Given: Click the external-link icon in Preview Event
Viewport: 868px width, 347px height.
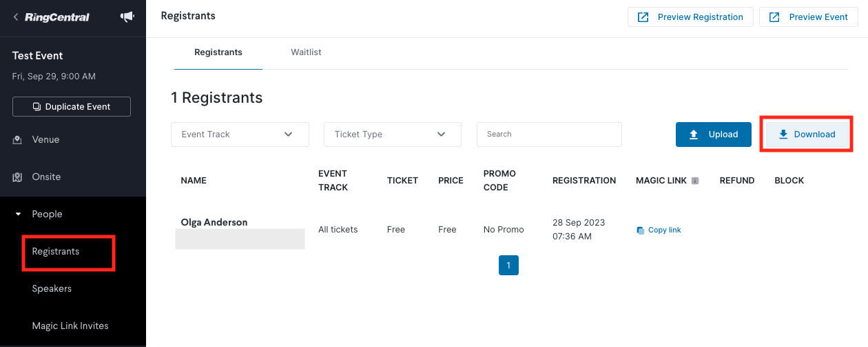Looking at the screenshot, I should click(x=774, y=17).
